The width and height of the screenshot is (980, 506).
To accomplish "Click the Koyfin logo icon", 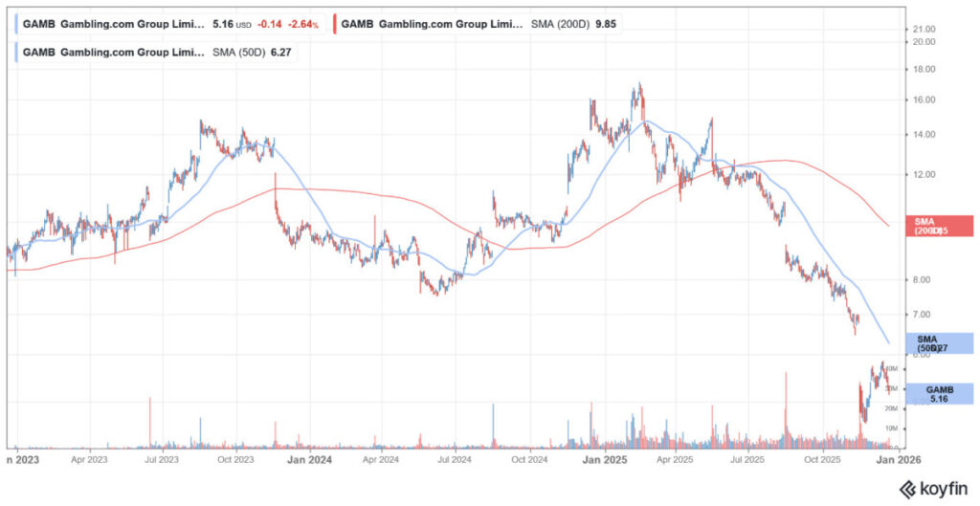I will [906, 489].
